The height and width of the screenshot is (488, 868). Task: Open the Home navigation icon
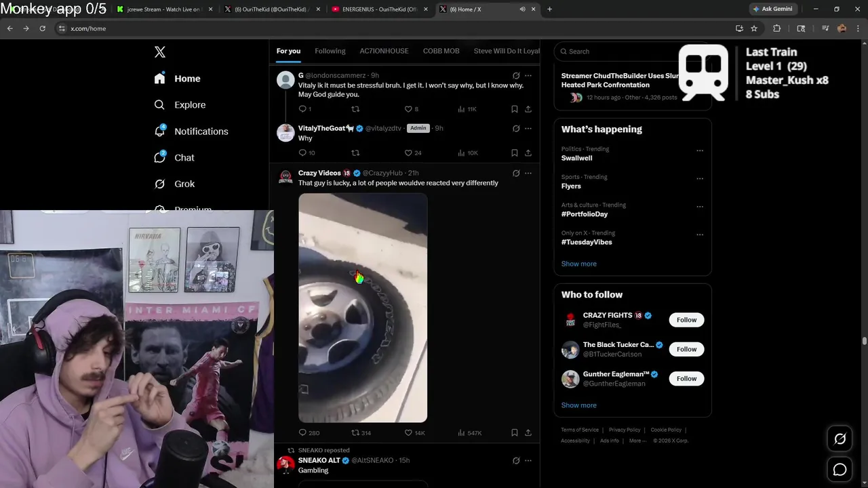[159, 79]
